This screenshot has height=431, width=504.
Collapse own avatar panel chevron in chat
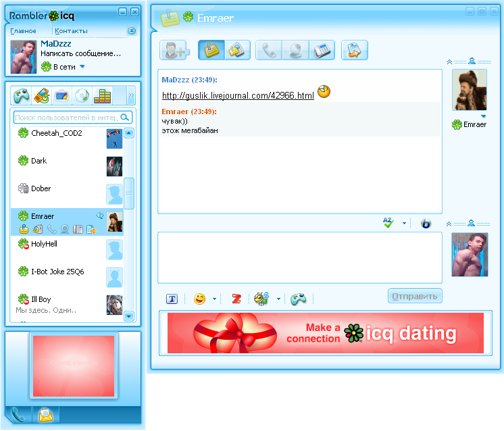point(449,224)
